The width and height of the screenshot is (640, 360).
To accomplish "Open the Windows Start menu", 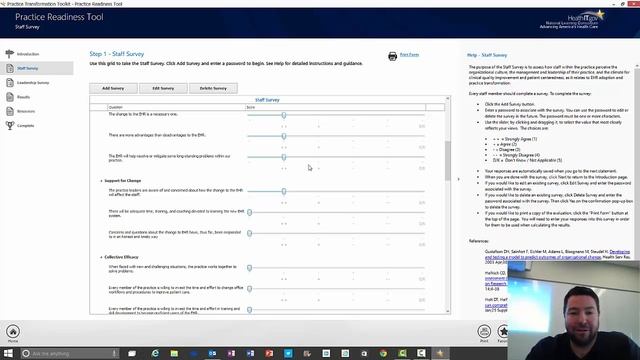I will click(x=8, y=353).
